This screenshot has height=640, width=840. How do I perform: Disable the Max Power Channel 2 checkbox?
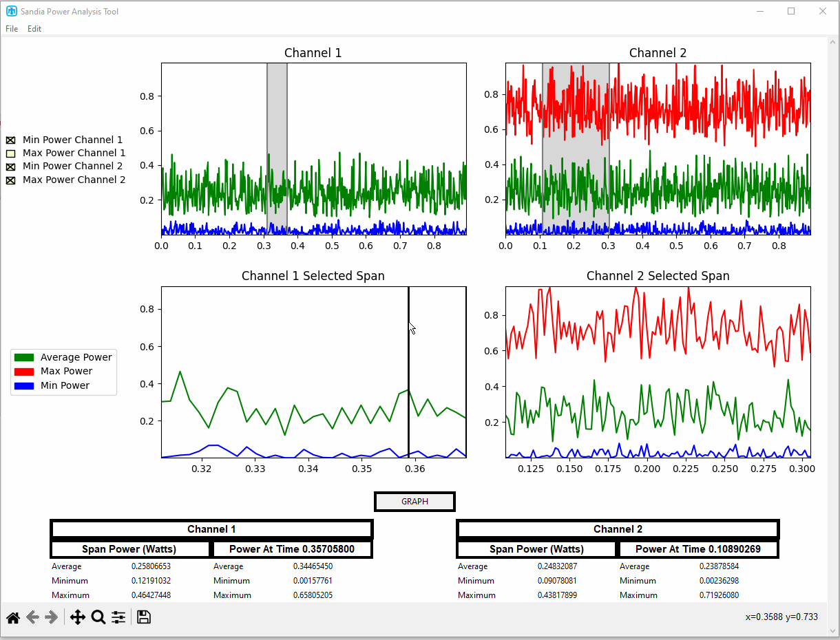point(10,180)
